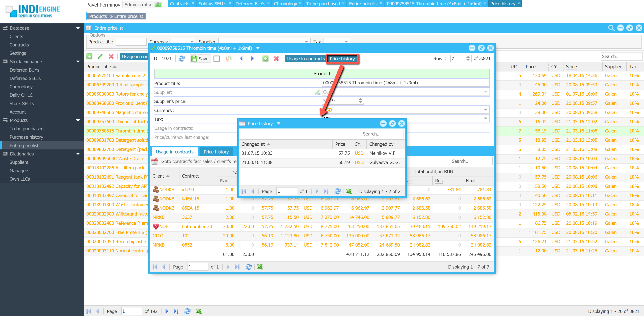Open the Currency dropdown in product form
Image resolution: width=644 pixels, height=316 pixels.
[485, 110]
